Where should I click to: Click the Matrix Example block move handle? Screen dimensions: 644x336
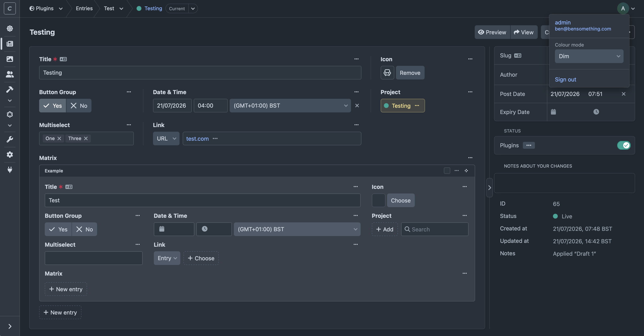(466, 171)
